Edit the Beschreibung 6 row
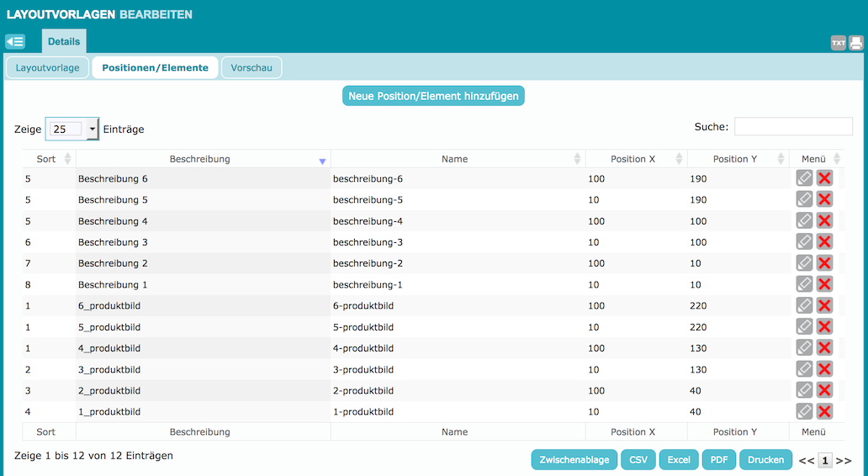Viewport: 868px width, 476px height. (805, 178)
